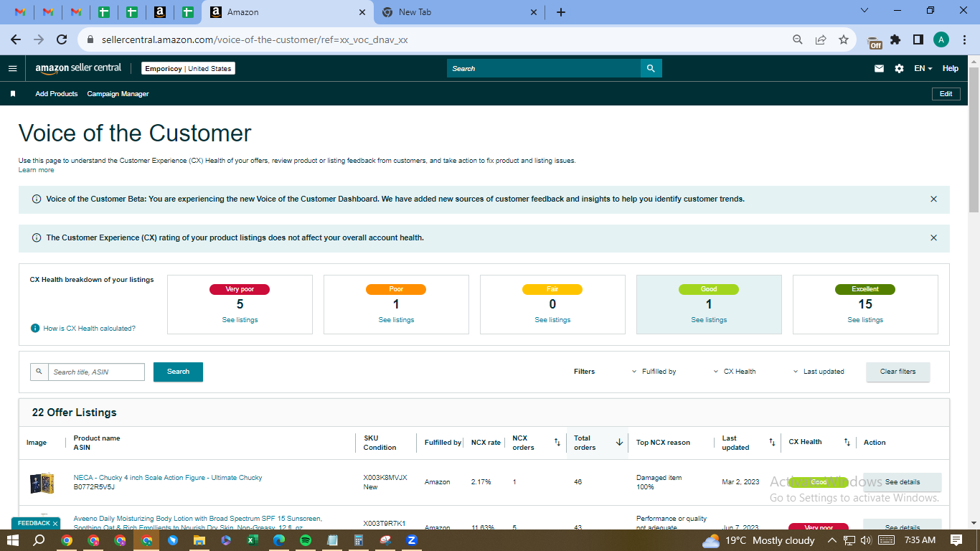Expand the CX Health filter
Screen dimensions: 980x551
[x=735, y=372]
